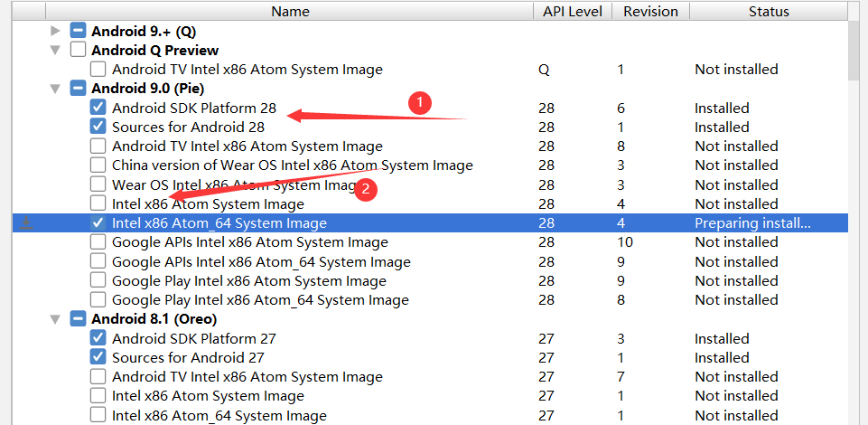Collapse the Android Q Preview group
The width and height of the screenshot is (868, 425).
point(55,50)
